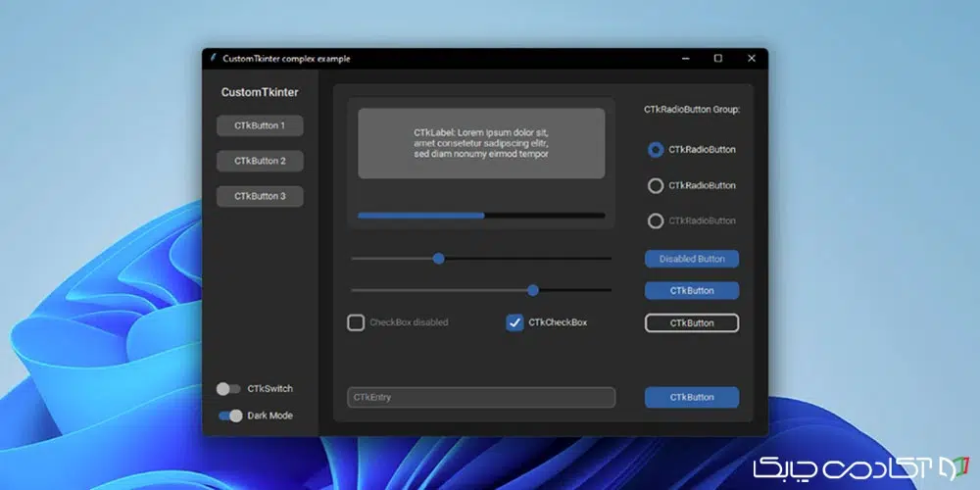Screen dimensions: 980x490
Task: Click the feather app icon in title bar
Action: point(213,59)
